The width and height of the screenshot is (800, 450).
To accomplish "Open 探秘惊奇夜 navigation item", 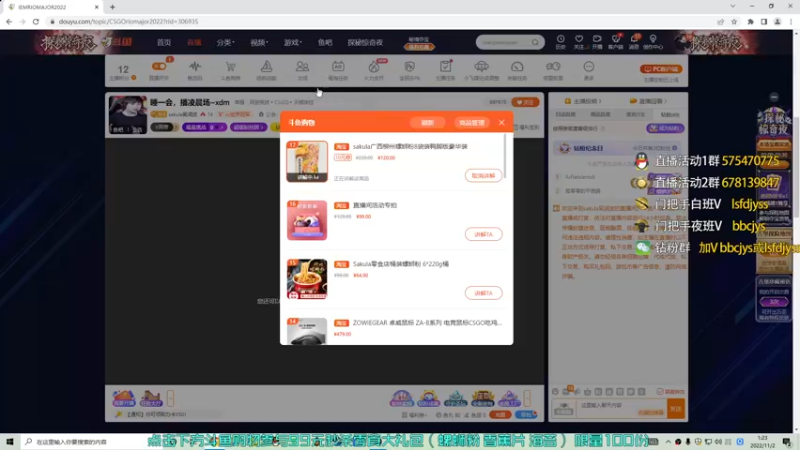I will point(365,42).
